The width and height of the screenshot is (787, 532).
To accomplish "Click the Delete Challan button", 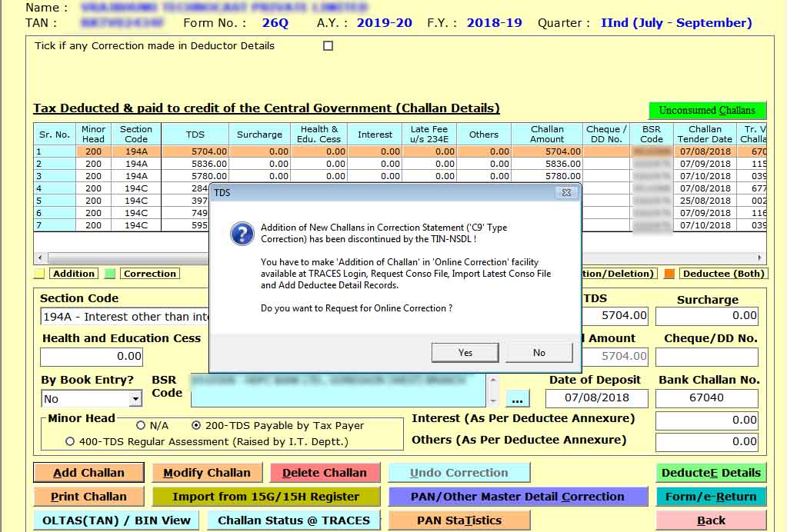I will tap(325, 473).
